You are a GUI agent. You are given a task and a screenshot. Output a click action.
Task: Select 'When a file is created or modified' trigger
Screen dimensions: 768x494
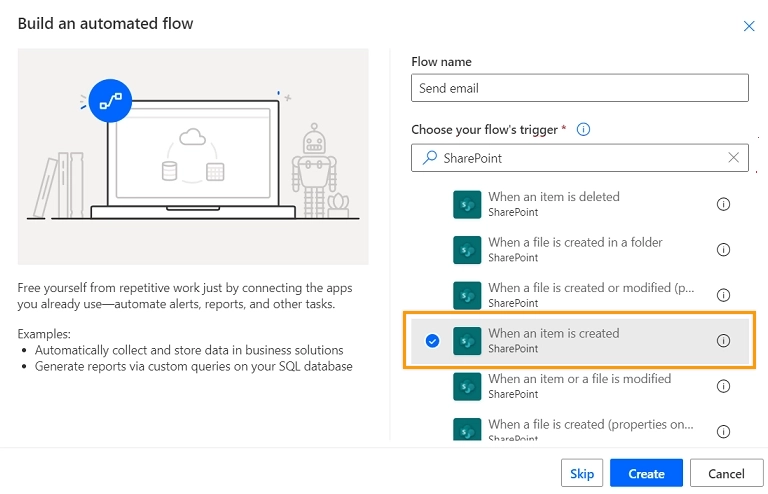(580, 295)
